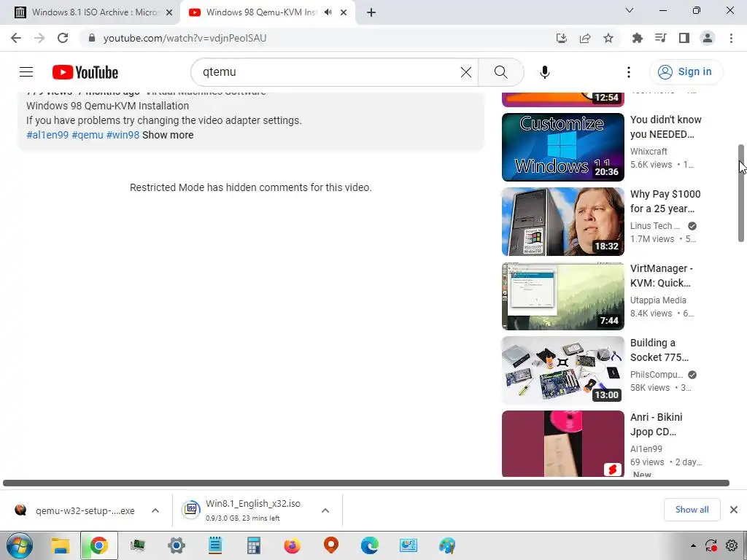Click Show all downloads
Screen dimensions: 747x560
click(x=692, y=510)
